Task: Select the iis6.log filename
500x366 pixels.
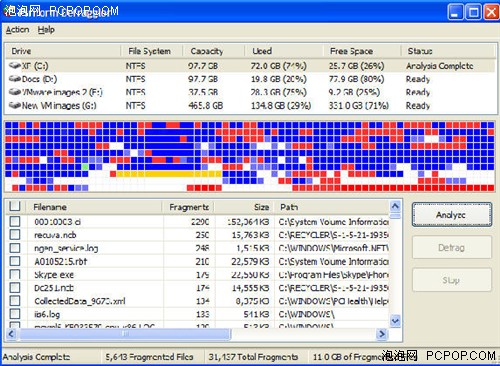Action: coord(47,314)
